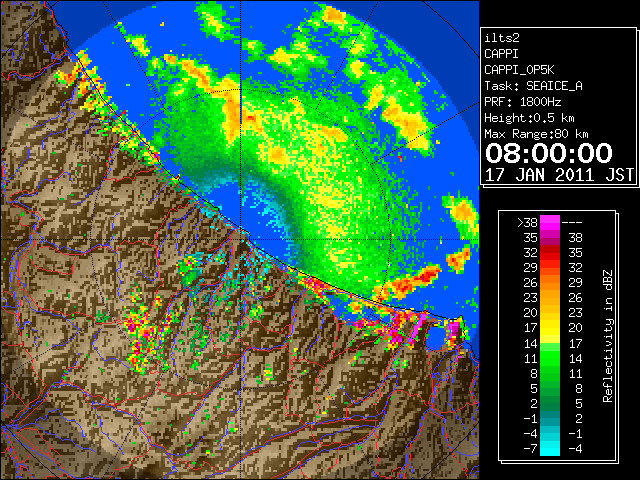Click the "CAPPI_0P5K" product name text

pos(519,70)
